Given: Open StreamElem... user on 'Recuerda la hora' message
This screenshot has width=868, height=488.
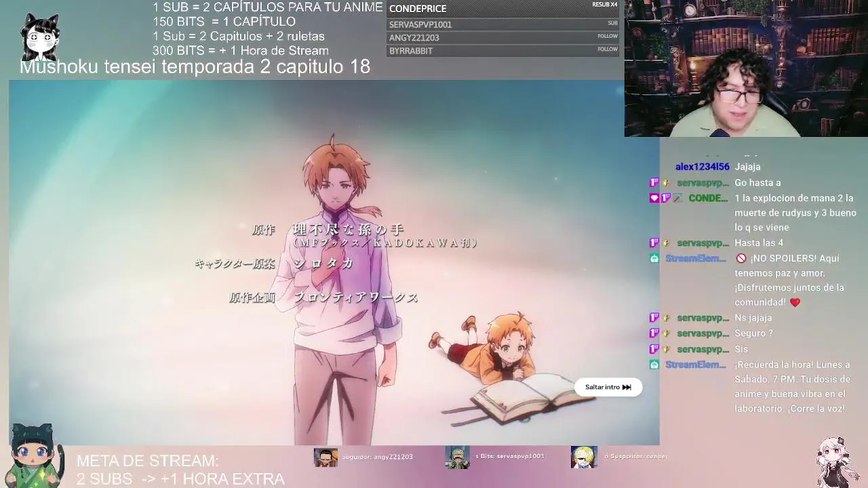Looking at the screenshot, I should (x=696, y=365).
